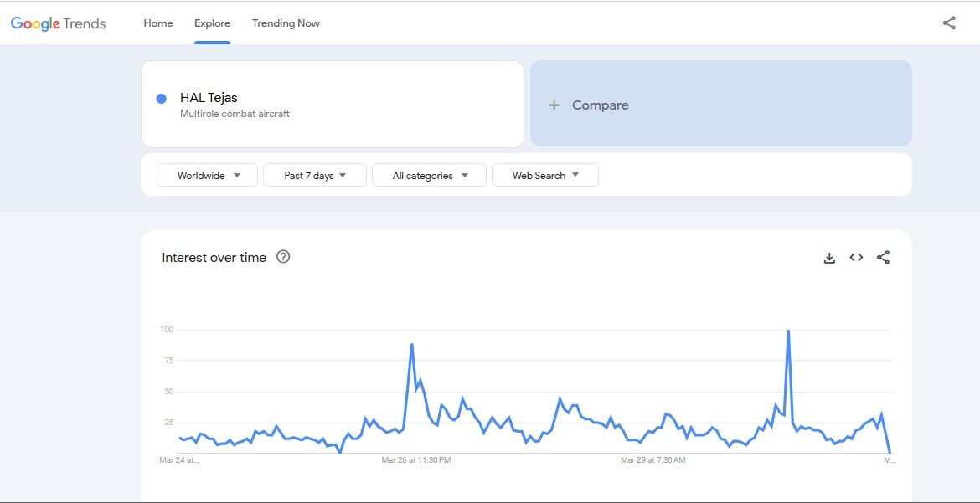Open embed code for the chart
Image resolution: width=980 pixels, height=503 pixels.
(x=856, y=258)
